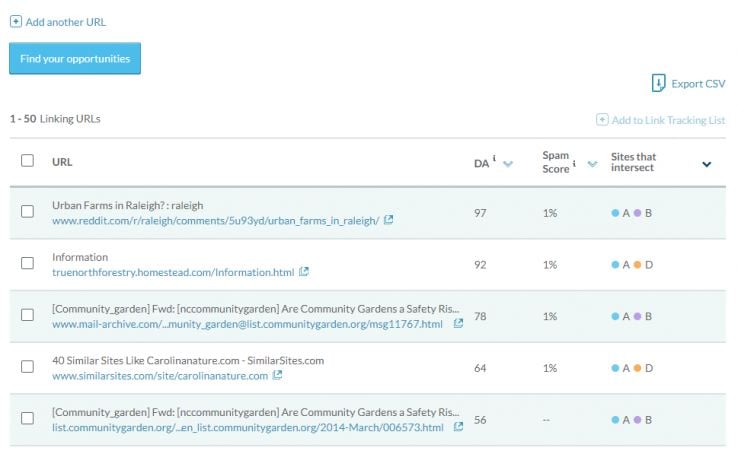Click DA value 64
This screenshot has height=454, width=738.
480,368
